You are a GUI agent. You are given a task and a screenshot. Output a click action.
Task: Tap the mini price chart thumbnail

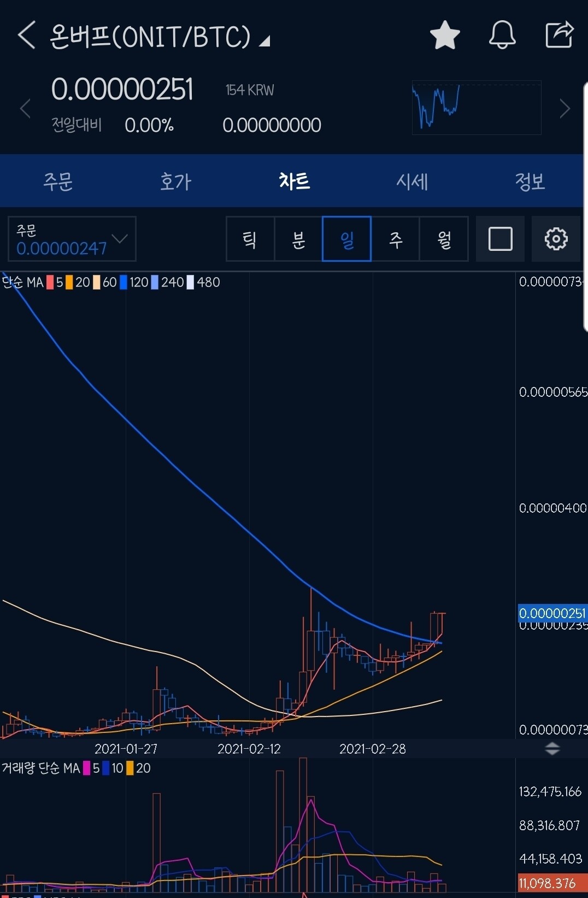(x=476, y=108)
